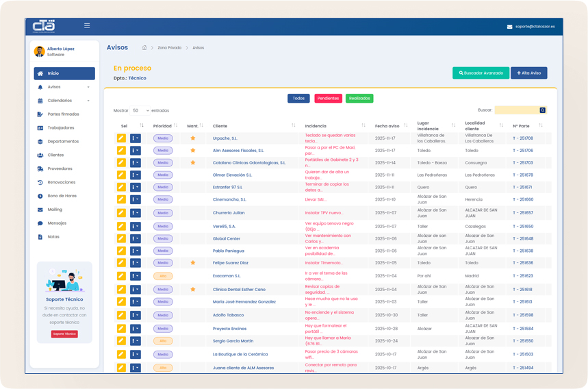Click the pencil edit icon for Urpache, S.L.
588x389 pixels.
pos(121,138)
